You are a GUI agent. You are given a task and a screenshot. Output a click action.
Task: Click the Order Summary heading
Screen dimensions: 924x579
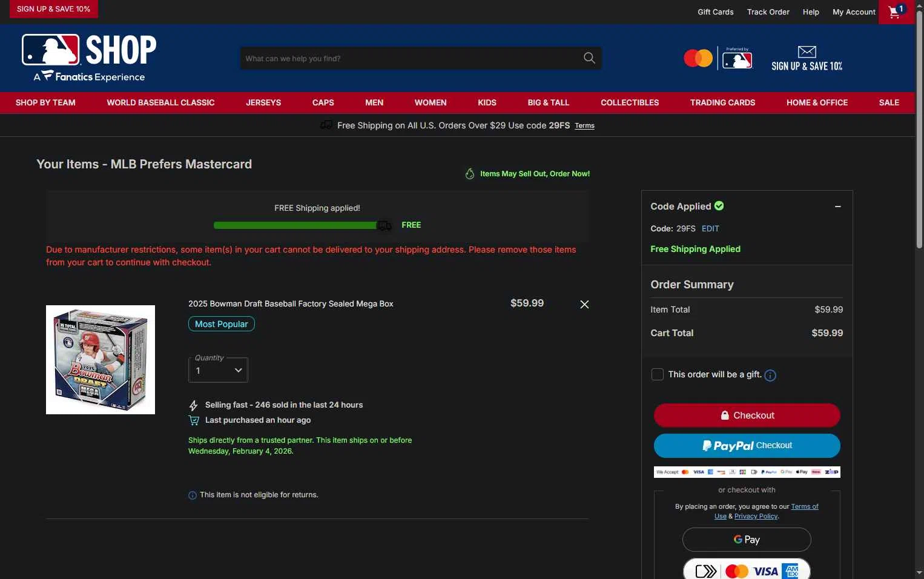click(692, 285)
